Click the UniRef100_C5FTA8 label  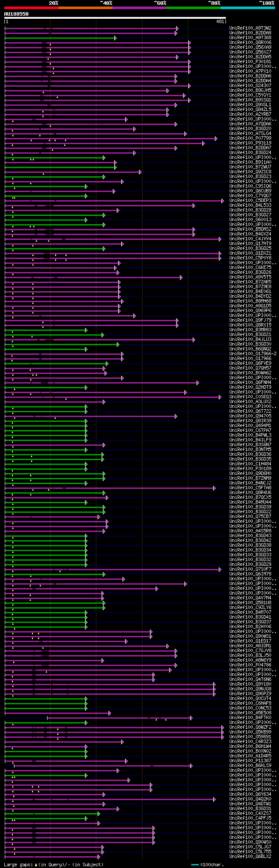click(x=250, y=488)
